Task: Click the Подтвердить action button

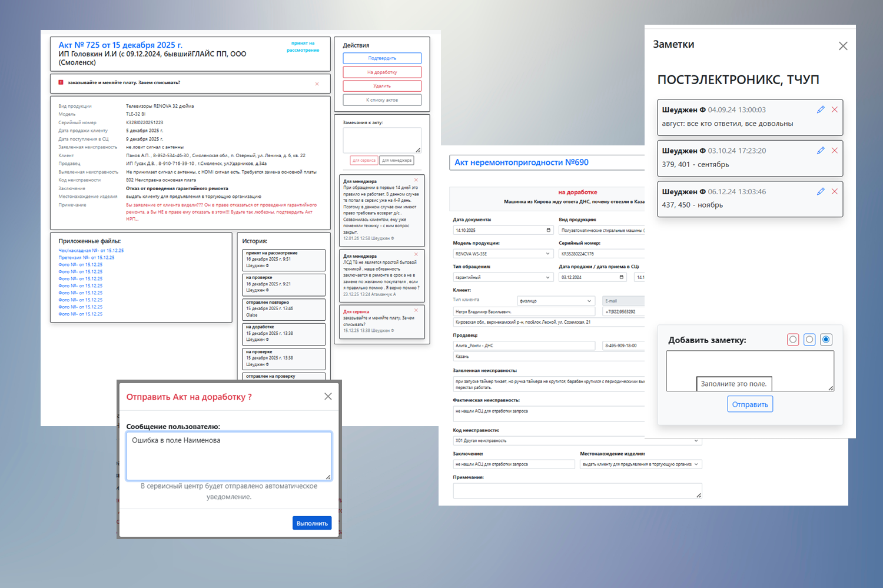Action: point(382,58)
